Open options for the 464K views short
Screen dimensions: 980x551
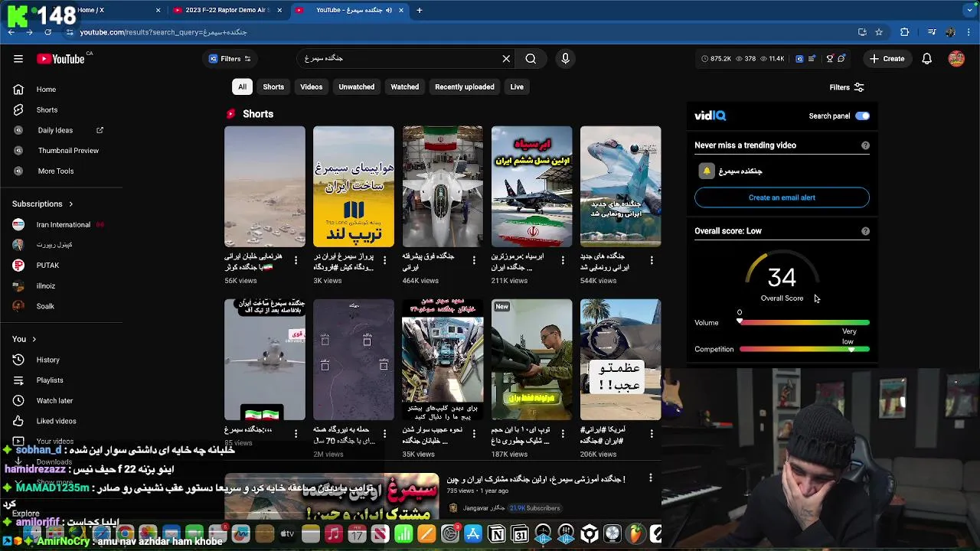click(473, 260)
